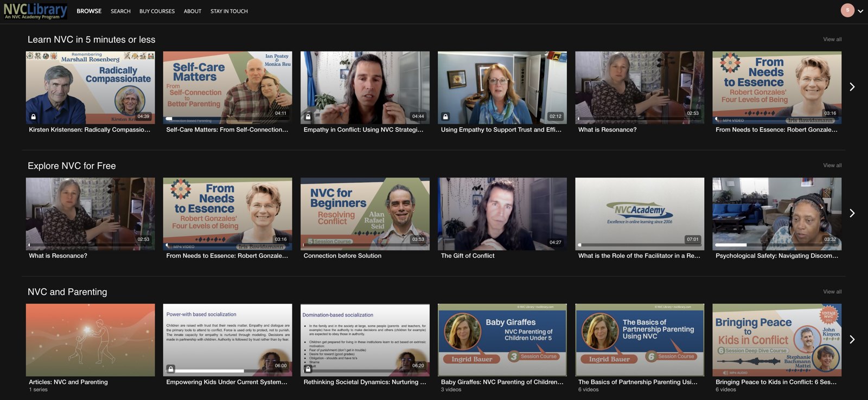Open the NVC Library logo home link
This screenshot has width=868, height=400.
coord(35,11)
